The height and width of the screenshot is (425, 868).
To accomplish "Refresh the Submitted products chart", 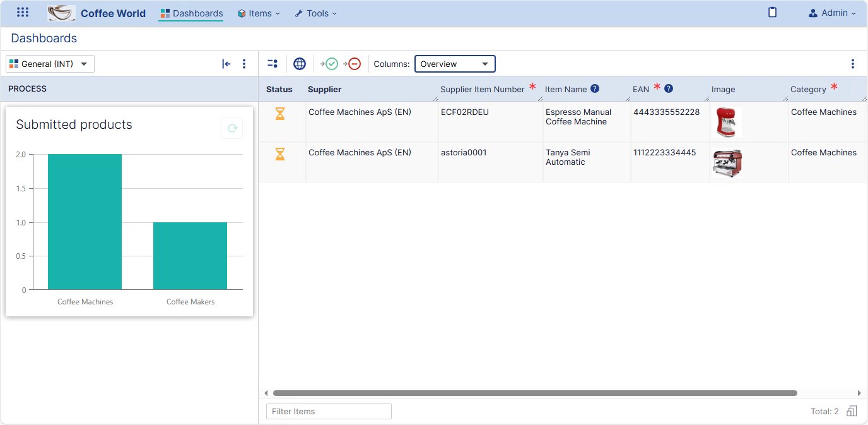I will pos(232,128).
